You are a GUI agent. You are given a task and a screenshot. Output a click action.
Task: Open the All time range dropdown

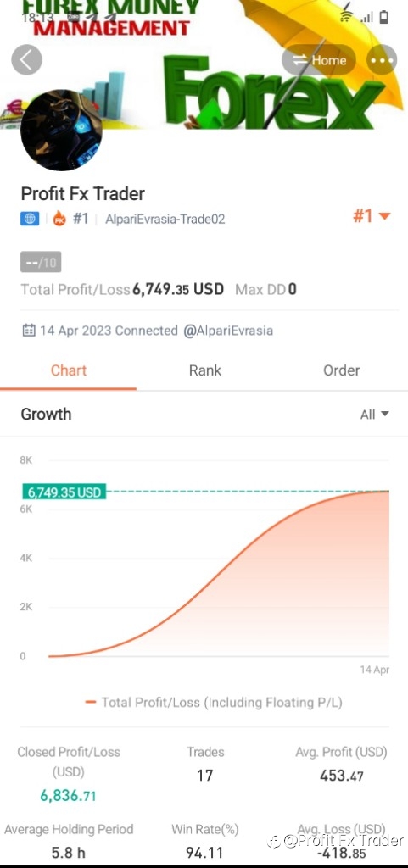(x=375, y=414)
